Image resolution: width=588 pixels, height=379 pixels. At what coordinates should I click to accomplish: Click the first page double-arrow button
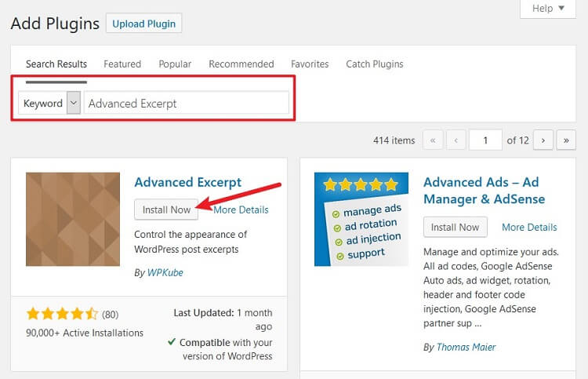pos(433,140)
